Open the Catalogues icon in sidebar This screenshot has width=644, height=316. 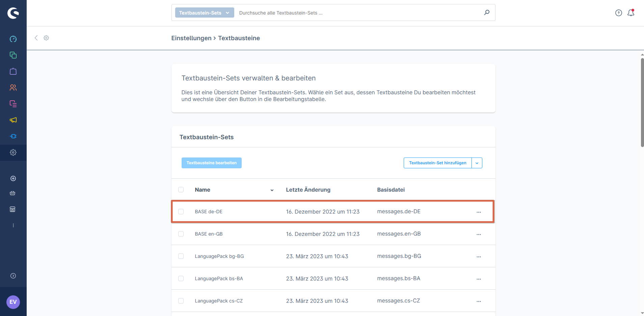[13, 55]
